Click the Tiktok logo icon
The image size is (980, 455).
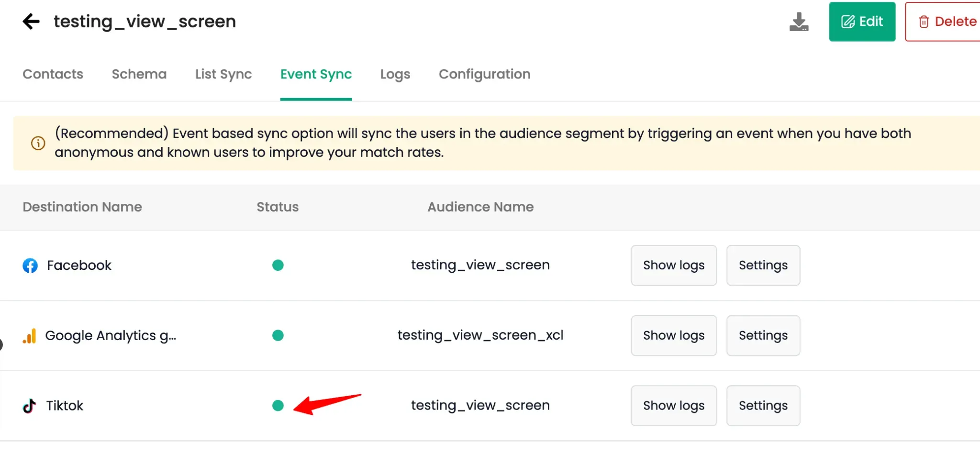click(30, 406)
